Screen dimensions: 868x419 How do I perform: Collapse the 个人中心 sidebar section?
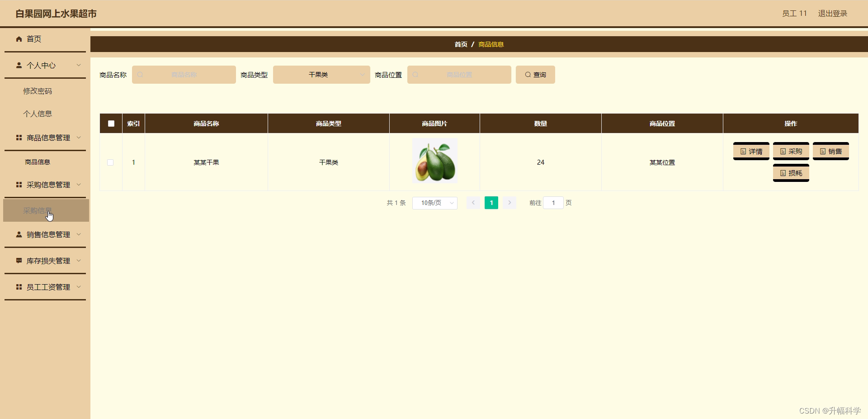click(79, 65)
